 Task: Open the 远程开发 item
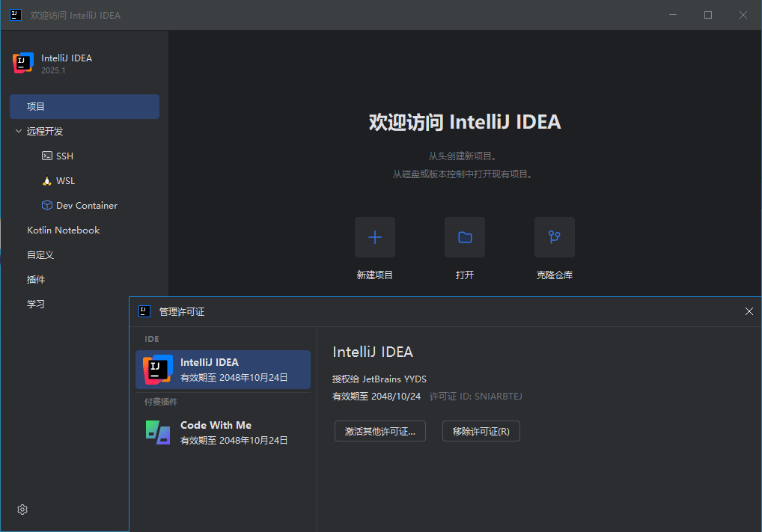[x=45, y=131]
